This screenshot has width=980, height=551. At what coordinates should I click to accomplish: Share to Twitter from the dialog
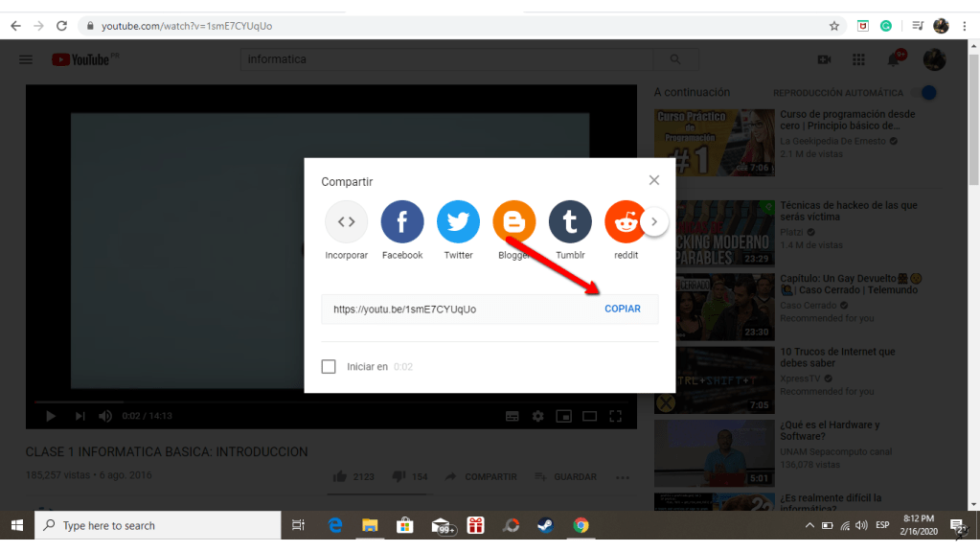pos(458,221)
